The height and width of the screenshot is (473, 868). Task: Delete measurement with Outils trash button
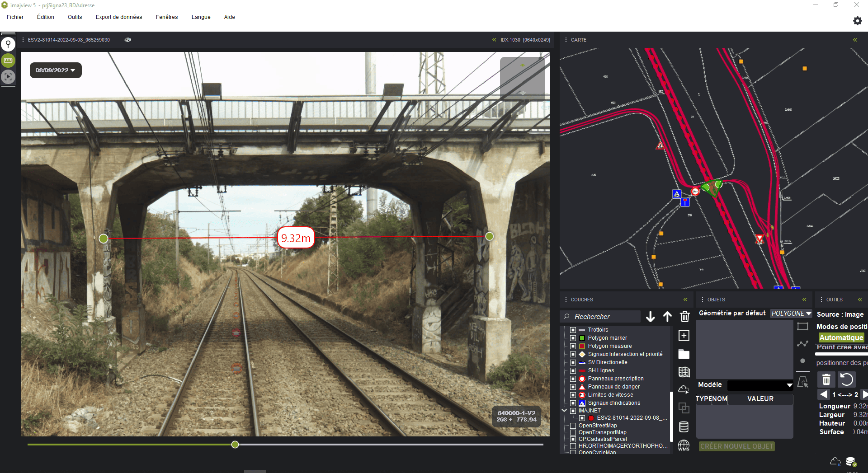[x=826, y=379]
